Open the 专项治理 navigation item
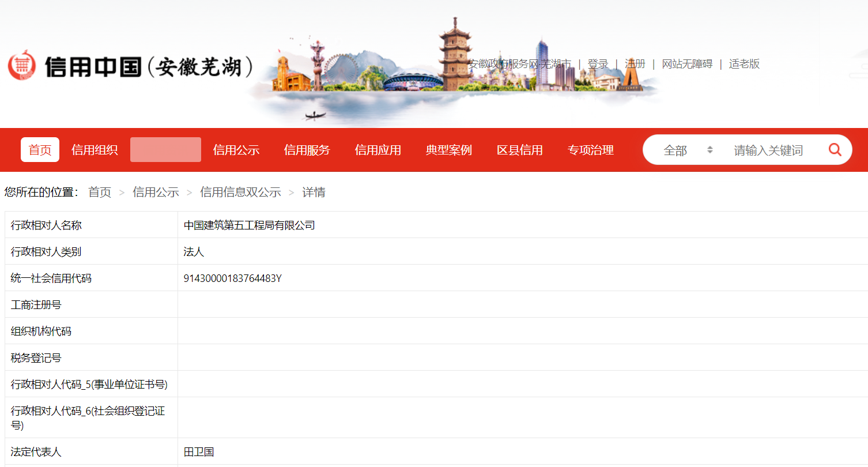This screenshot has width=868, height=467. [x=591, y=150]
